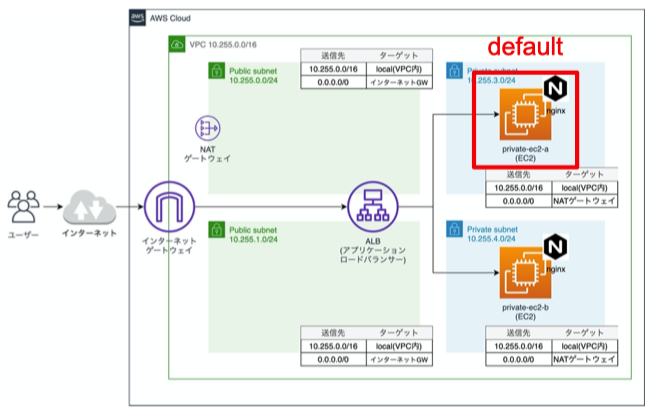Click the インターネットゲートウェイ label
The image size is (652, 416).
point(169,245)
